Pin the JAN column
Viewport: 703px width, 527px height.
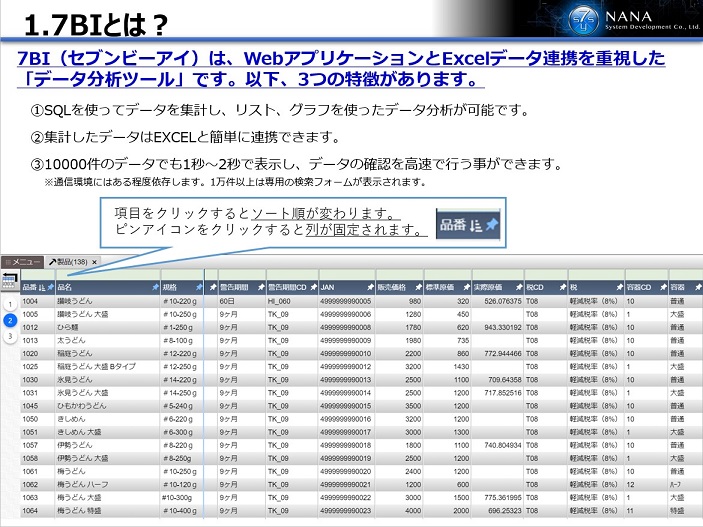click(x=370, y=287)
